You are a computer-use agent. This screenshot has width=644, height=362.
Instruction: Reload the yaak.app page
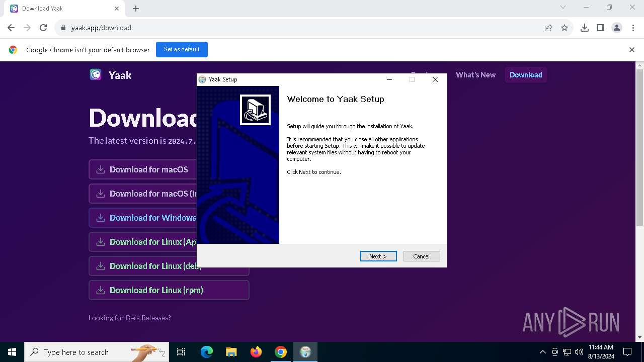pyautogui.click(x=43, y=28)
